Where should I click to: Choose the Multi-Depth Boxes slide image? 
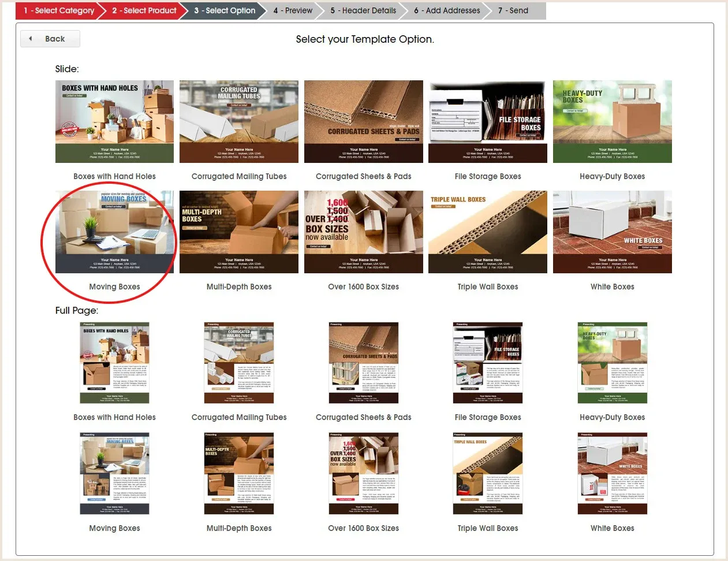(239, 232)
